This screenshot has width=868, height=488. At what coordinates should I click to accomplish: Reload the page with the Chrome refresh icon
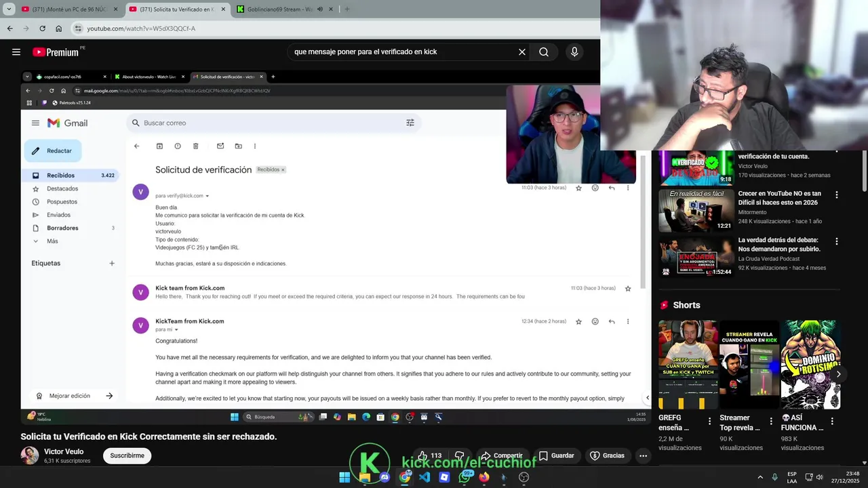point(42,28)
